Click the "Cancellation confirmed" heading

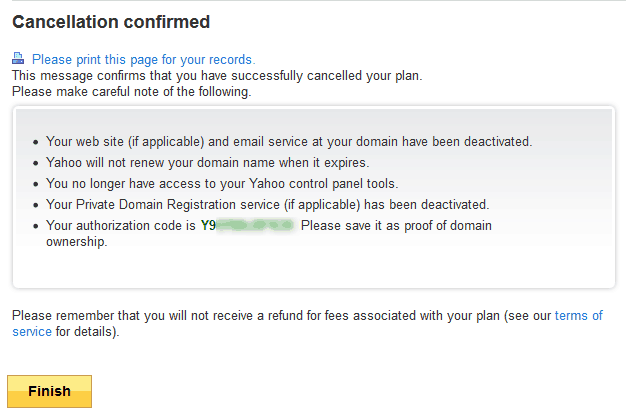pos(111,21)
